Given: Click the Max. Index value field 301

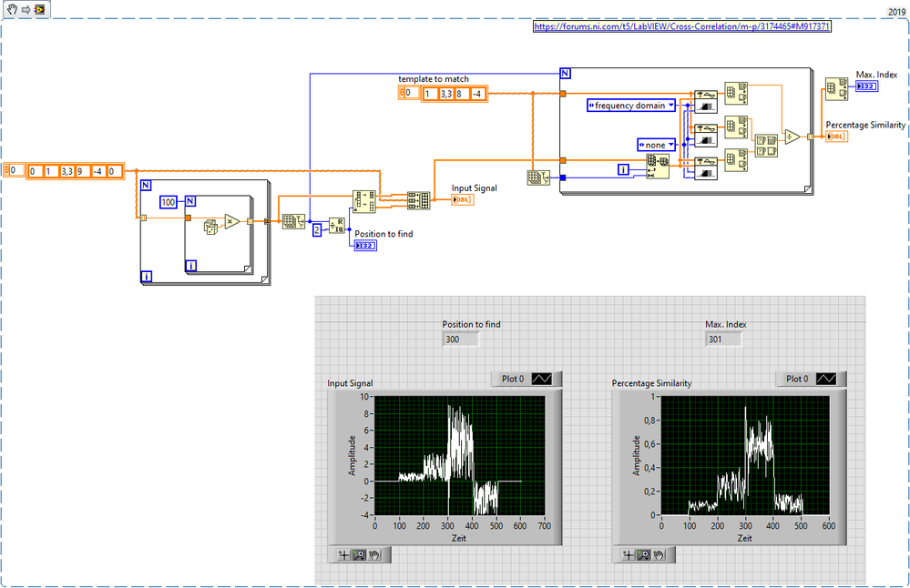Looking at the screenshot, I should (x=723, y=340).
